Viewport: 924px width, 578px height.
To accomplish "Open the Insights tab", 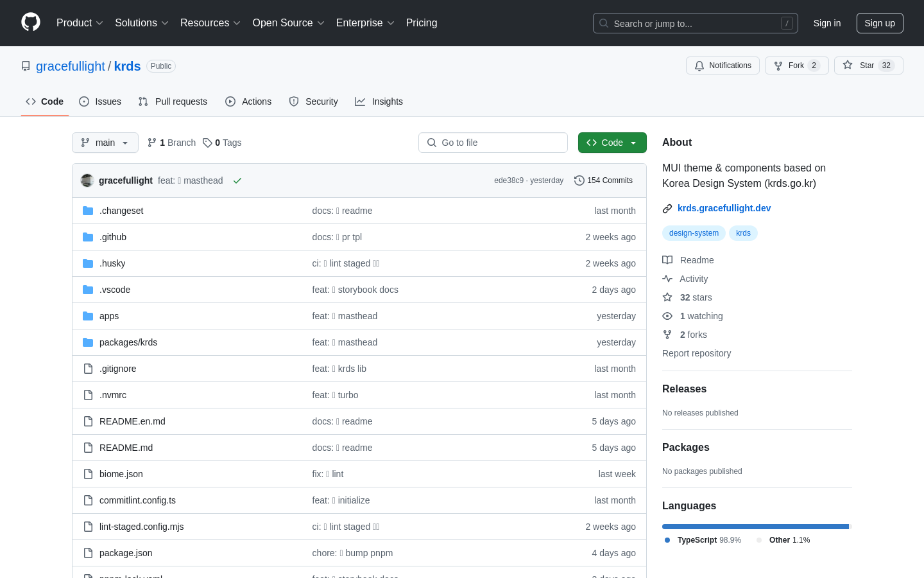I will [379, 101].
